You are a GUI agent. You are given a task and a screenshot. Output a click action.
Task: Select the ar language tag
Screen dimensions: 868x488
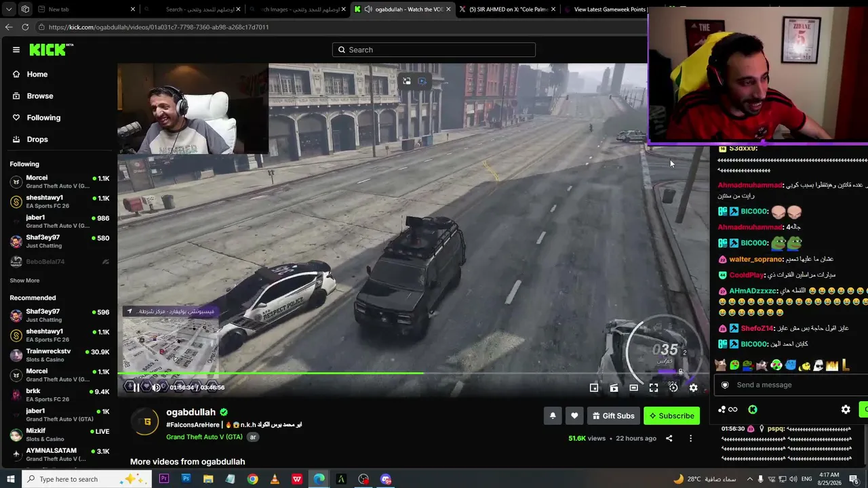[253, 437]
